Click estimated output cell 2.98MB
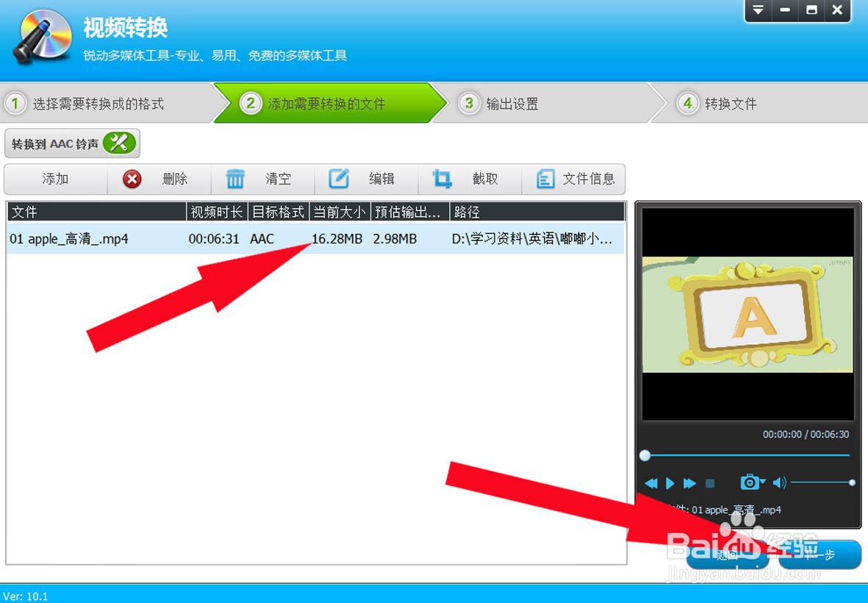 coord(395,239)
